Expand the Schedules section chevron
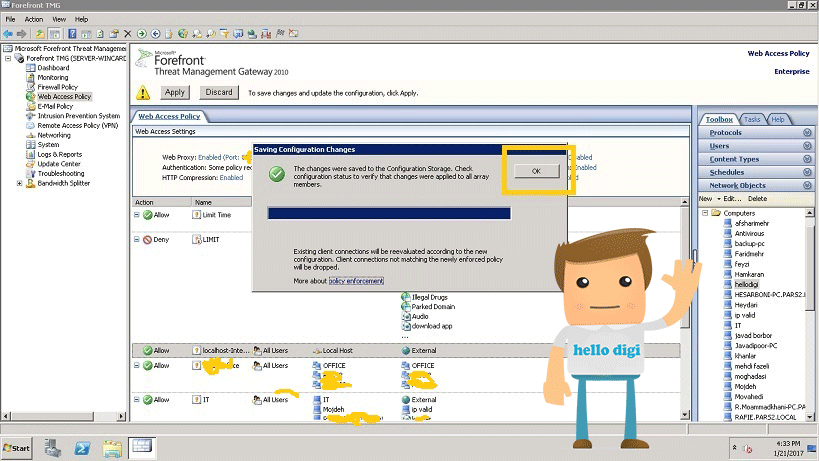The height and width of the screenshot is (461, 819). click(x=807, y=172)
